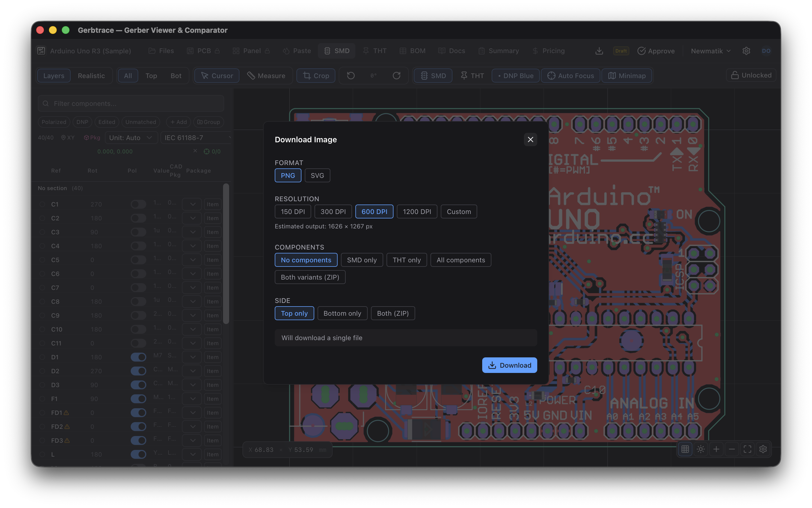
Task: Enable the Minimap view
Action: (x=627, y=76)
